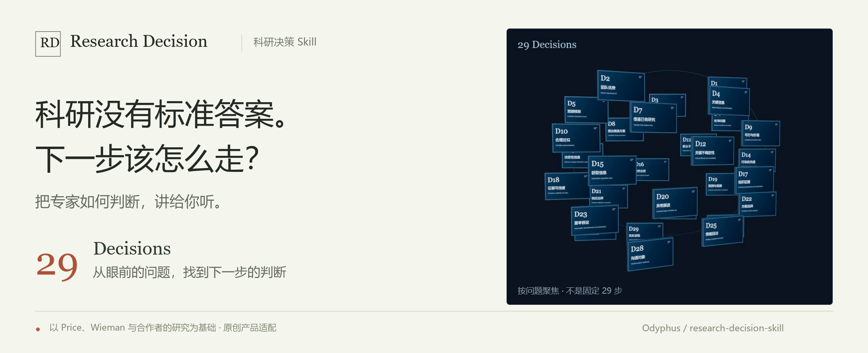Select the D12 关键不确定性 card

point(713,150)
